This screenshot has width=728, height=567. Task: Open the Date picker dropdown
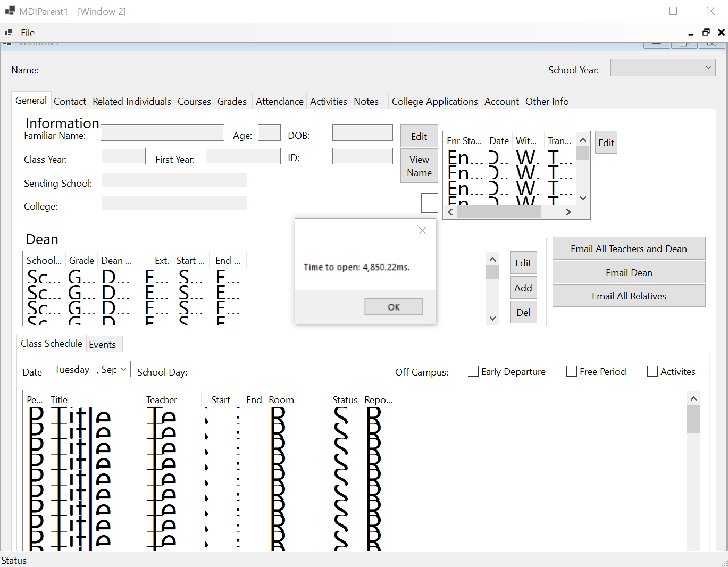point(123,369)
